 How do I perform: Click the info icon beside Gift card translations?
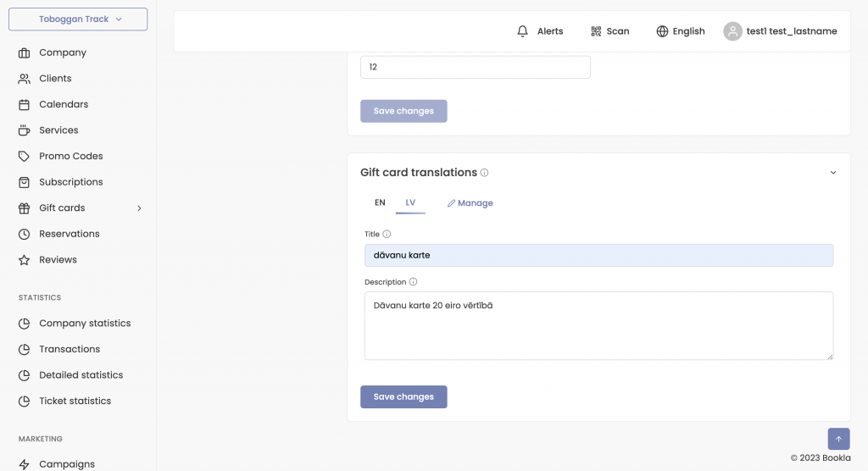pyautogui.click(x=484, y=173)
